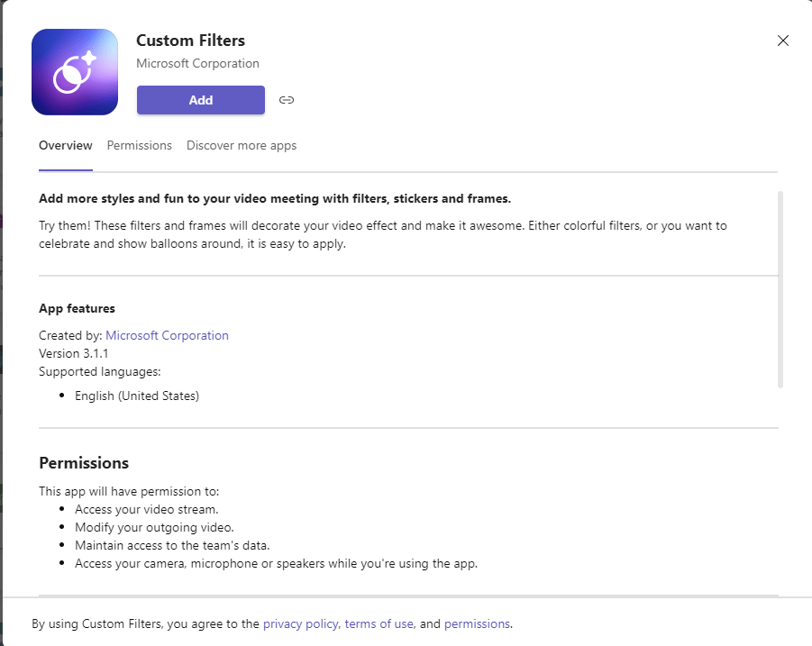
Task: Open the privacy policy link
Action: pyautogui.click(x=300, y=623)
